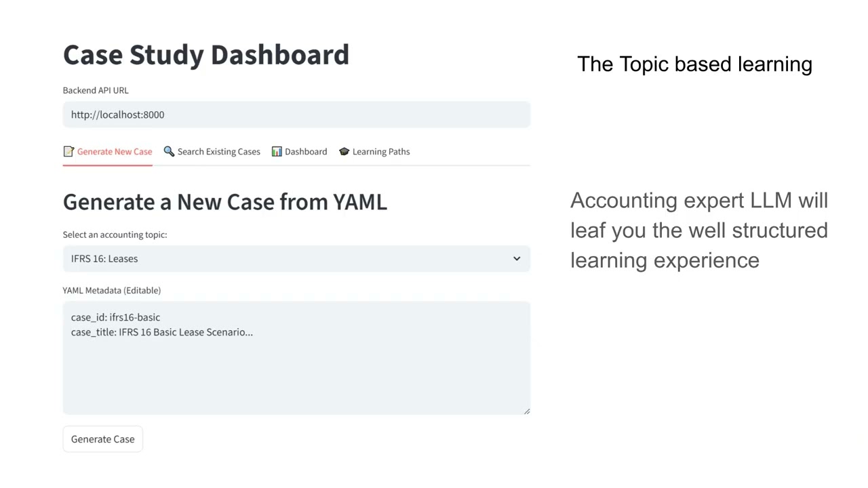Switch to the Search Existing Cases tab

click(218, 152)
